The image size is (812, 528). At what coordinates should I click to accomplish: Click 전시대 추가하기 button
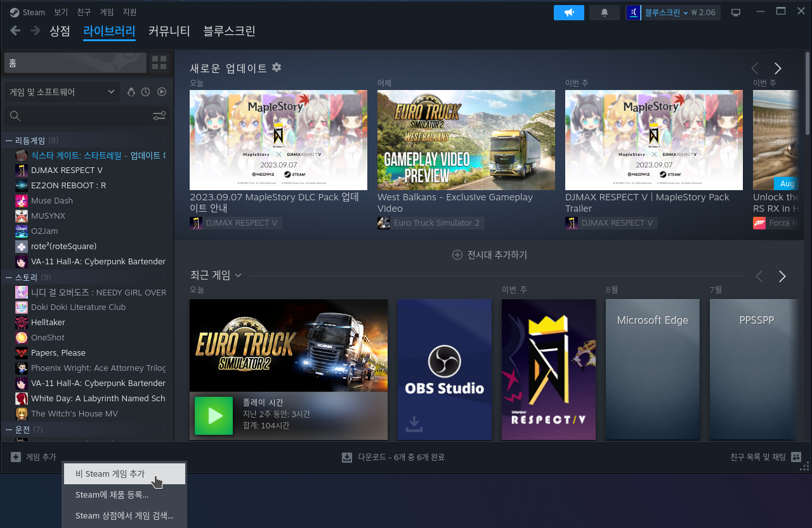(489, 255)
